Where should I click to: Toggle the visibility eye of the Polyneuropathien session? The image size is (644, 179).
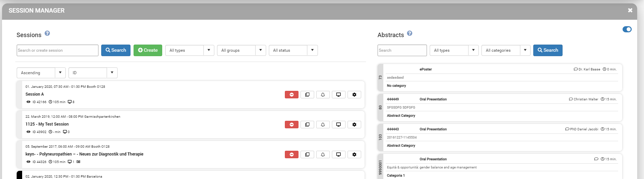click(x=28, y=162)
